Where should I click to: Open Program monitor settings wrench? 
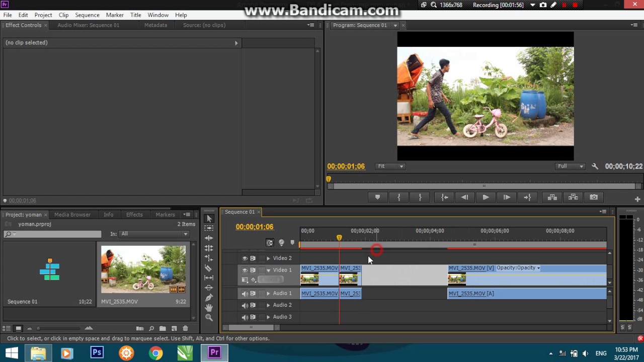coord(595,166)
